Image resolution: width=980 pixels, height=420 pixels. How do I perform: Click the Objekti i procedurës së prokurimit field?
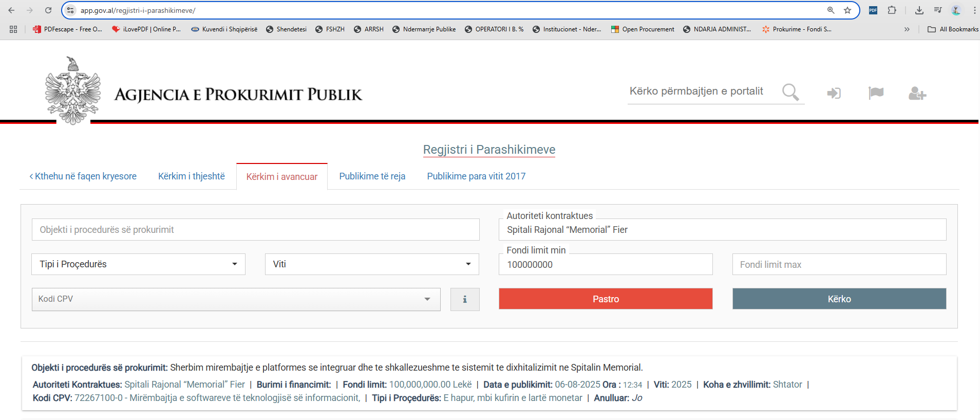(x=255, y=230)
